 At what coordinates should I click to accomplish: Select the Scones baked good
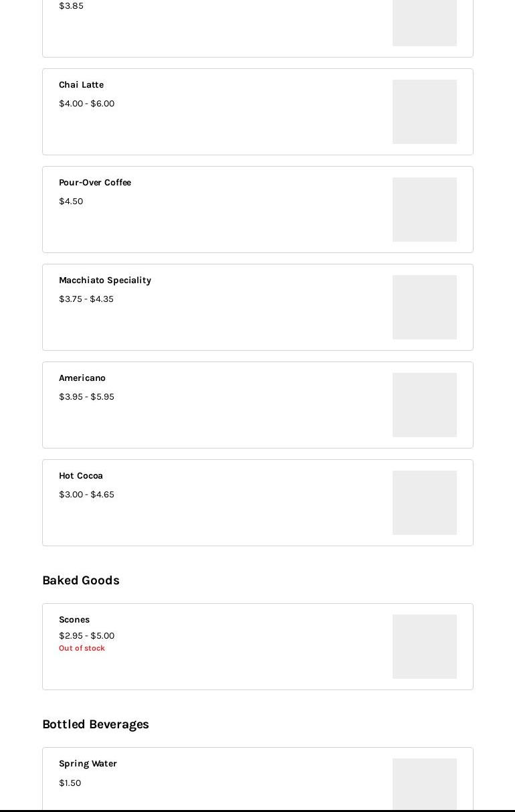(x=257, y=647)
